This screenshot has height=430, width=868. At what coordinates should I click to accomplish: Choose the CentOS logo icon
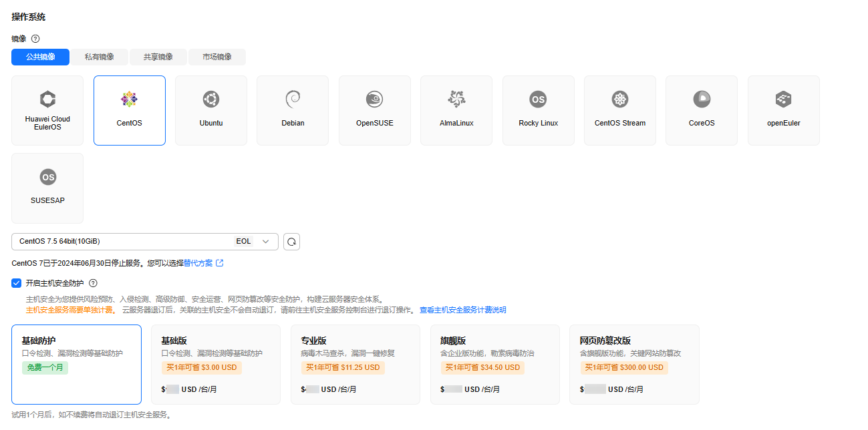point(129,99)
